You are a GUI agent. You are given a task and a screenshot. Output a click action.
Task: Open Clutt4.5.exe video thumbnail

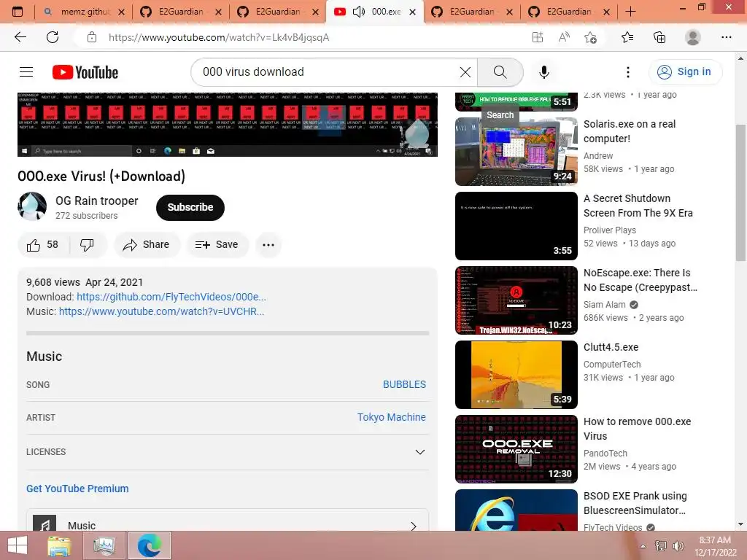516,374
